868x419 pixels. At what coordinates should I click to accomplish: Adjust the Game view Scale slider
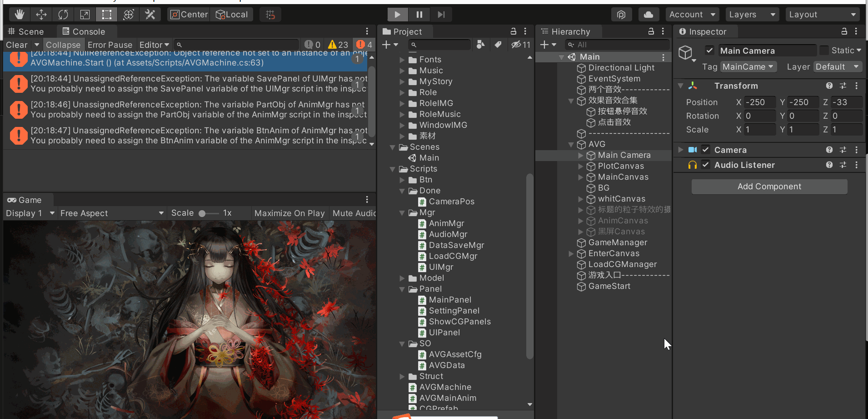208,213
